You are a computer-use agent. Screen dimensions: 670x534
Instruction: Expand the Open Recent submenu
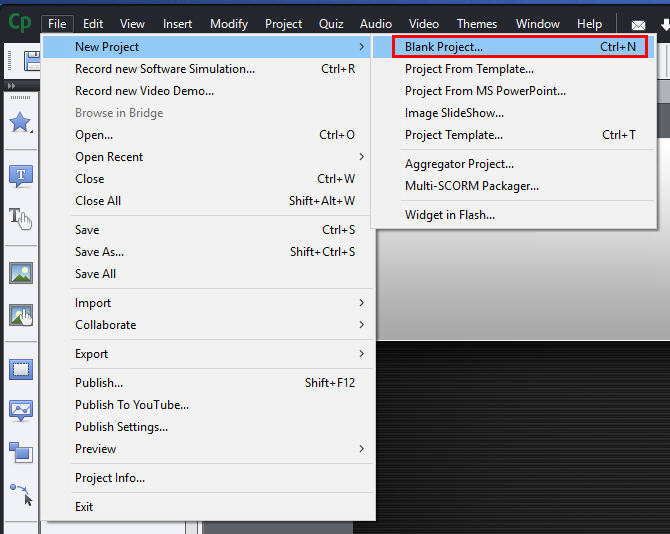click(x=207, y=157)
